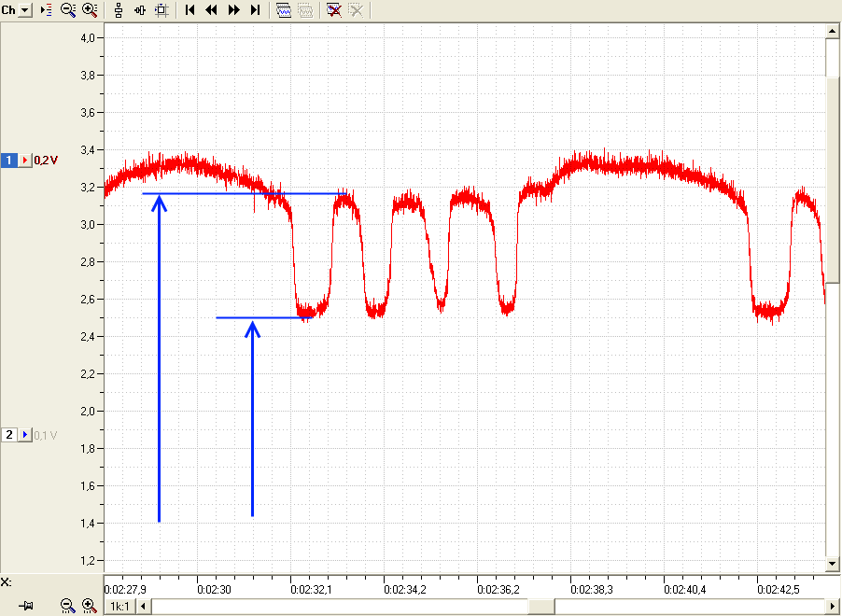Screen dimensions: 842x616
Task: Select channel 2 number box
Action: (x=9, y=435)
